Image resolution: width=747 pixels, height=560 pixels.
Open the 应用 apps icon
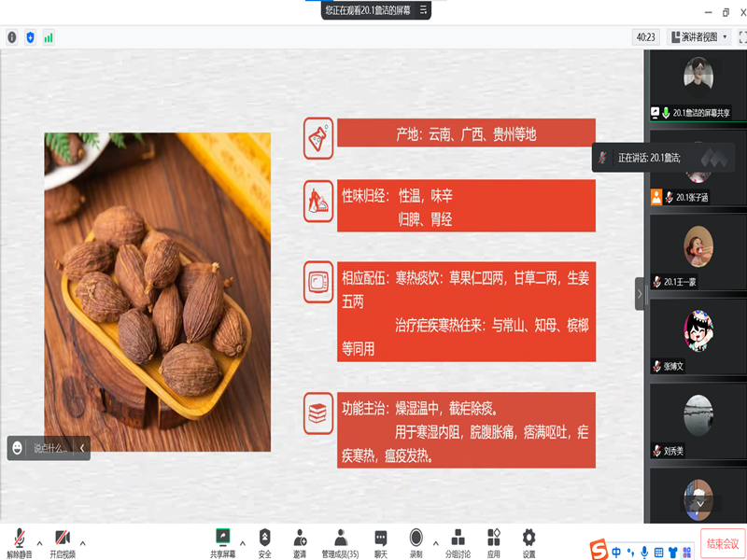pyautogui.click(x=494, y=541)
